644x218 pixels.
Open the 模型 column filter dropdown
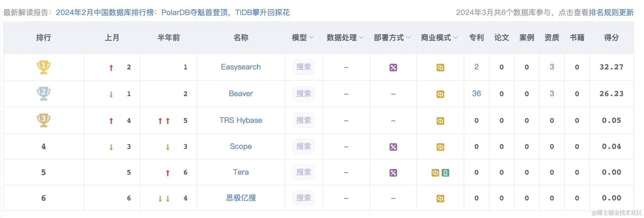pos(311,38)
